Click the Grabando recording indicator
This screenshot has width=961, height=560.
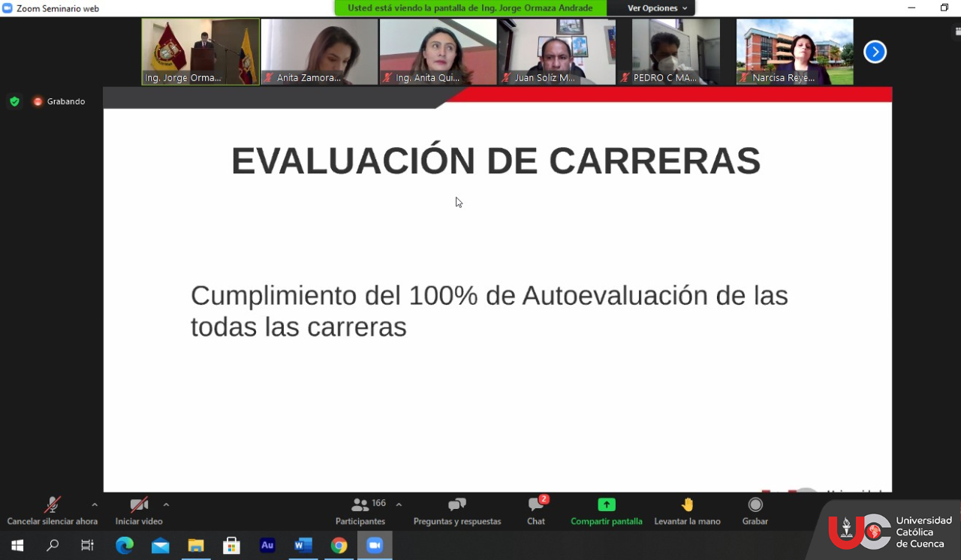click(x=59, y=101)
